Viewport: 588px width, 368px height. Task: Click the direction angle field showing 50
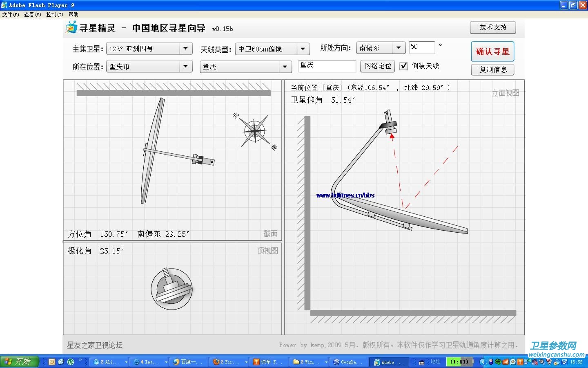click(x=422, y=47)
